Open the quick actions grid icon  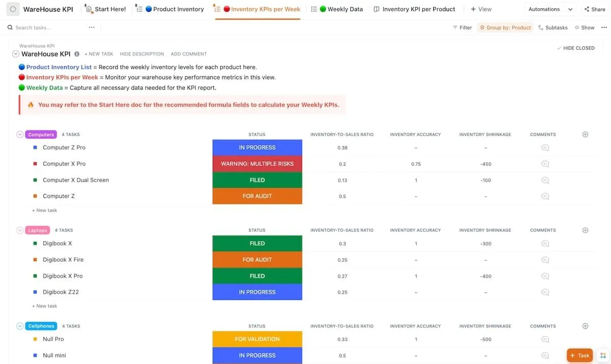(603, 355)
